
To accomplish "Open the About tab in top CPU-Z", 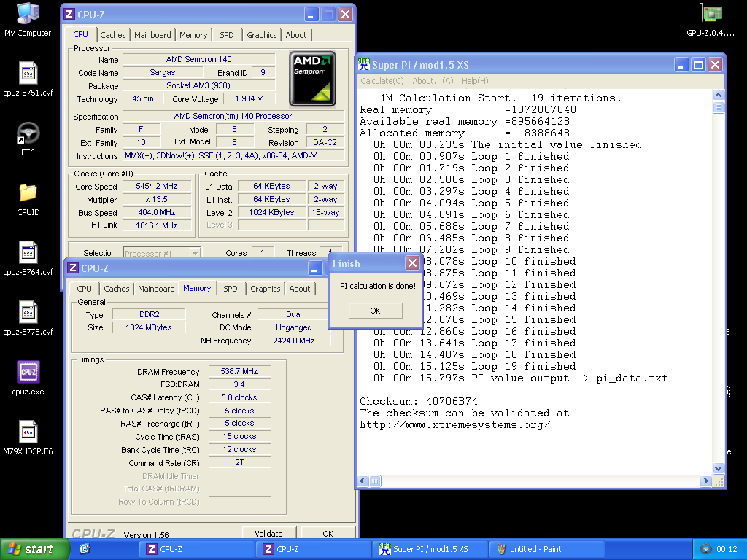I will point(296,35).
